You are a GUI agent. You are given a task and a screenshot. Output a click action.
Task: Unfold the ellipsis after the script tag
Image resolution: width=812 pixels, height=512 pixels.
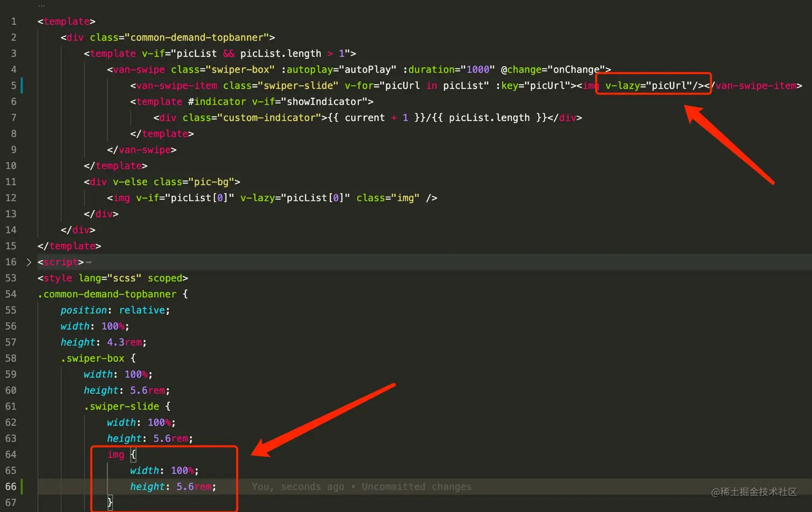coord(89,262)
